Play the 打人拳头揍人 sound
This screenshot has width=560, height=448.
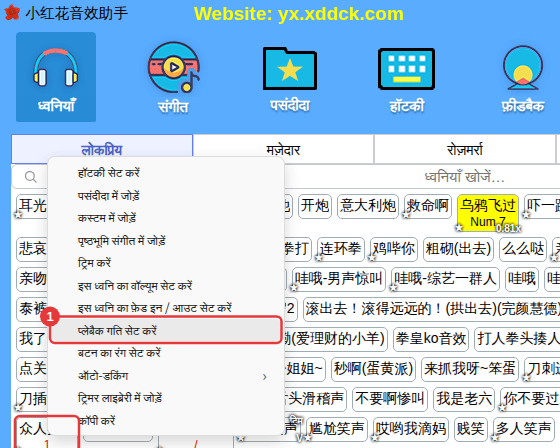(x=517, y=338)
